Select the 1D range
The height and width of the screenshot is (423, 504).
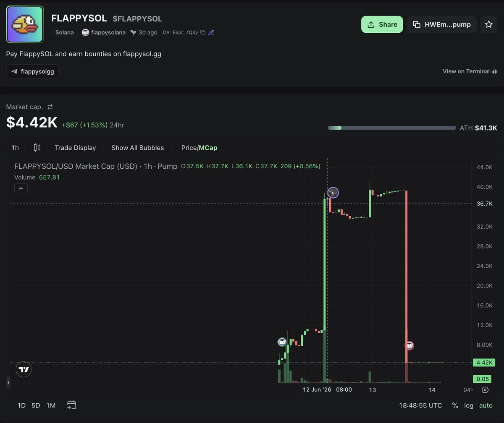pos(21,405)
